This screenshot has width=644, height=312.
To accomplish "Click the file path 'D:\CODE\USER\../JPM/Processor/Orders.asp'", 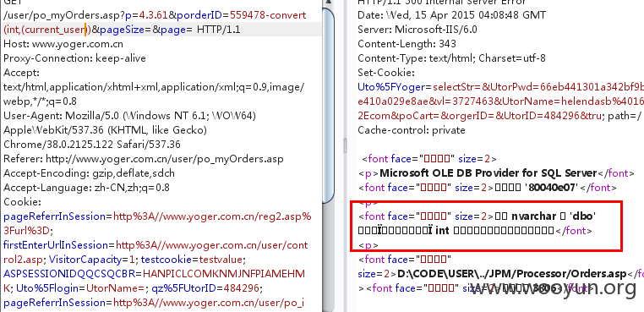I will [512, 274].
